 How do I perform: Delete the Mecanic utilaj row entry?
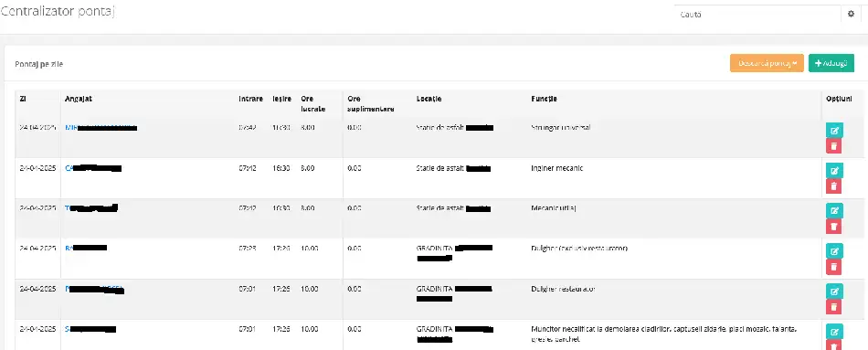[x=833, y=226]
